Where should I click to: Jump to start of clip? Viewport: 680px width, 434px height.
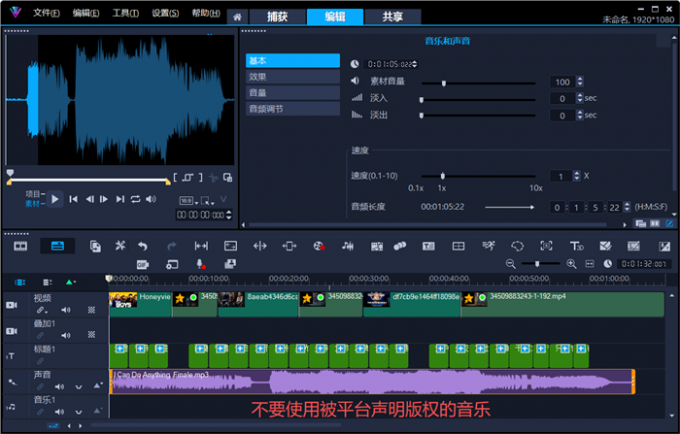pos(73,199)
